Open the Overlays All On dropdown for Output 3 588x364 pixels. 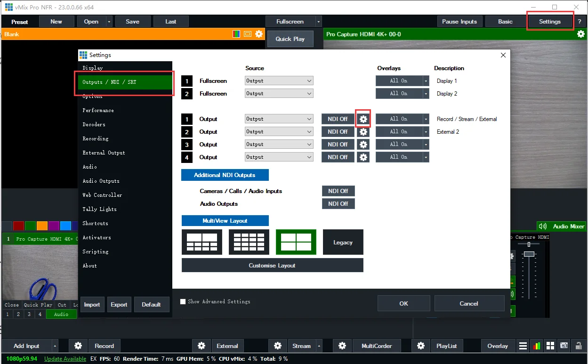tap(426, 145)
